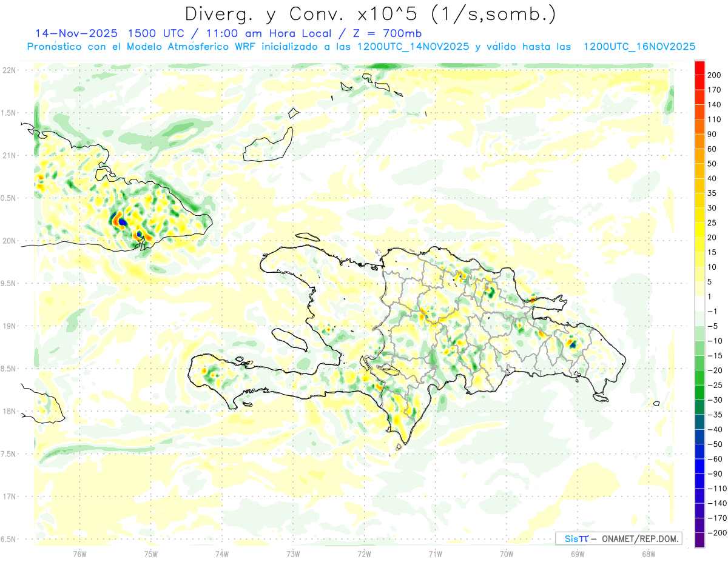Click the "75W" longitude label
728x562 pixels.
coord(150,554)
